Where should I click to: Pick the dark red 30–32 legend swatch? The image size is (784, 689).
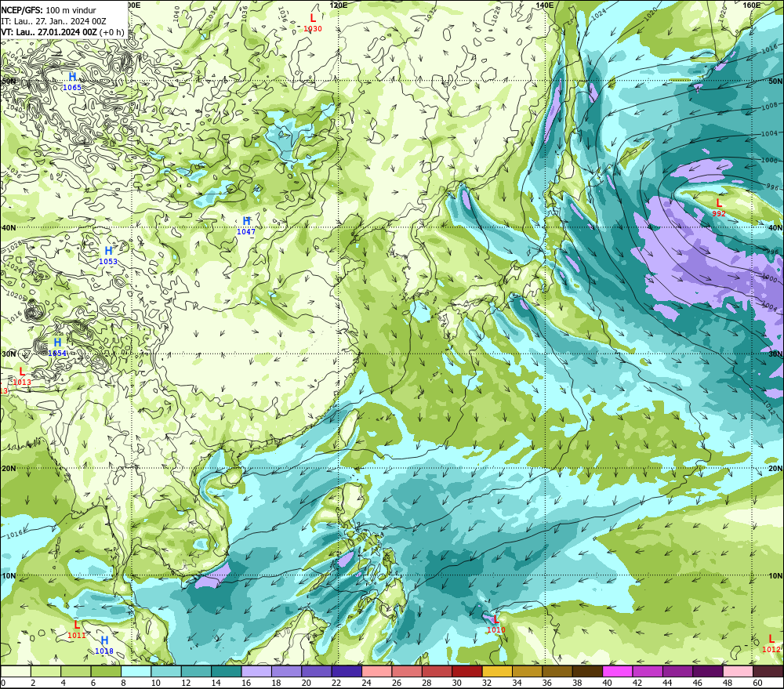tap(467, 672)
